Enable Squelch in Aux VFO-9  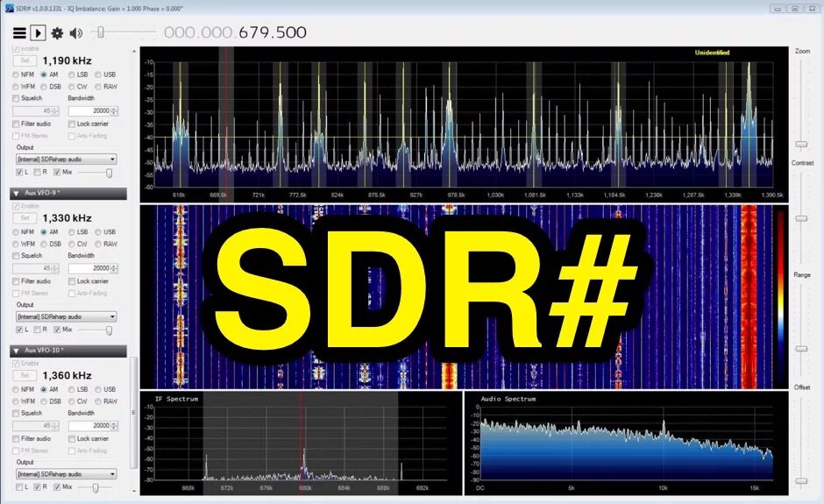tap(16, 256)
